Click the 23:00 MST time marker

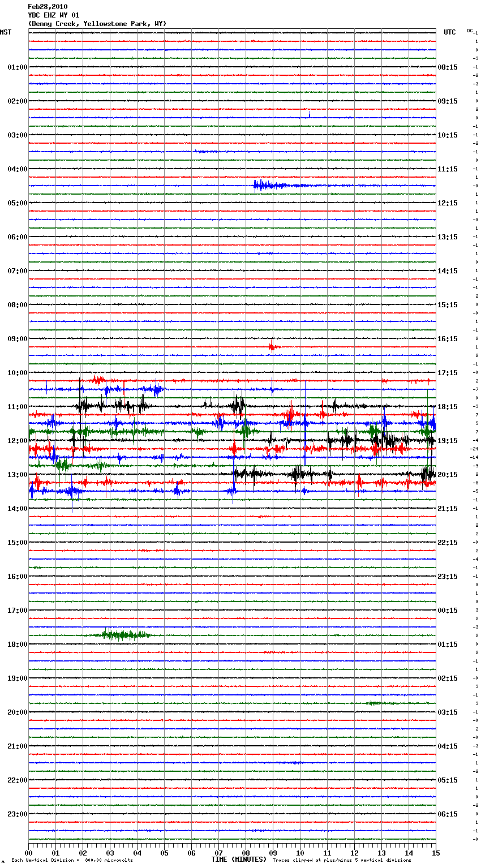point(17,814)
